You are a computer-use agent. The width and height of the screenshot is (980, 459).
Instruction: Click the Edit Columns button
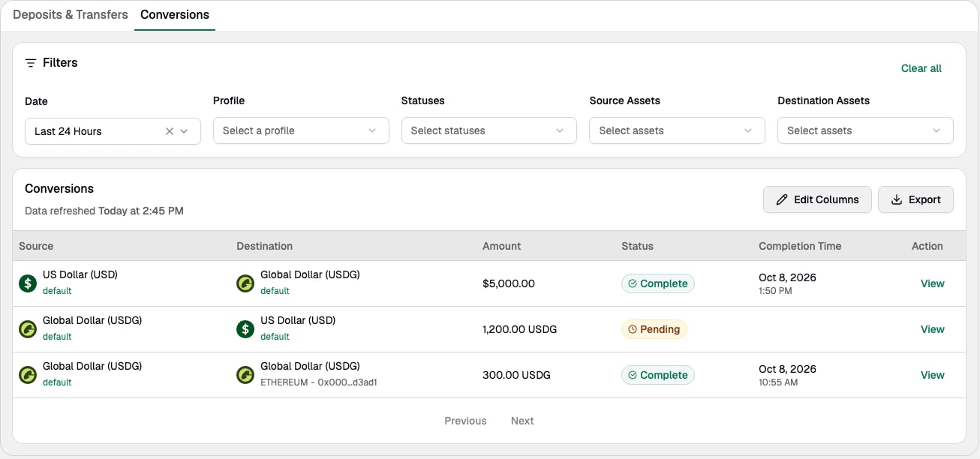(x=817, y=199)
